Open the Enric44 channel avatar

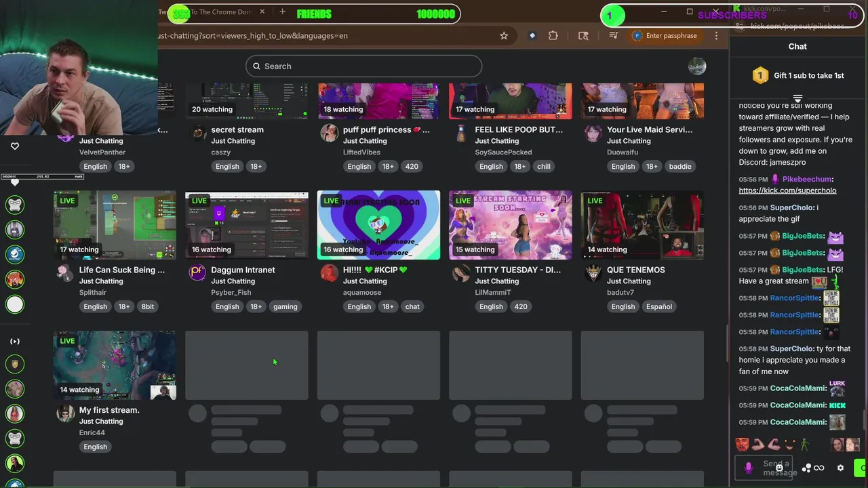click(66, 413)
